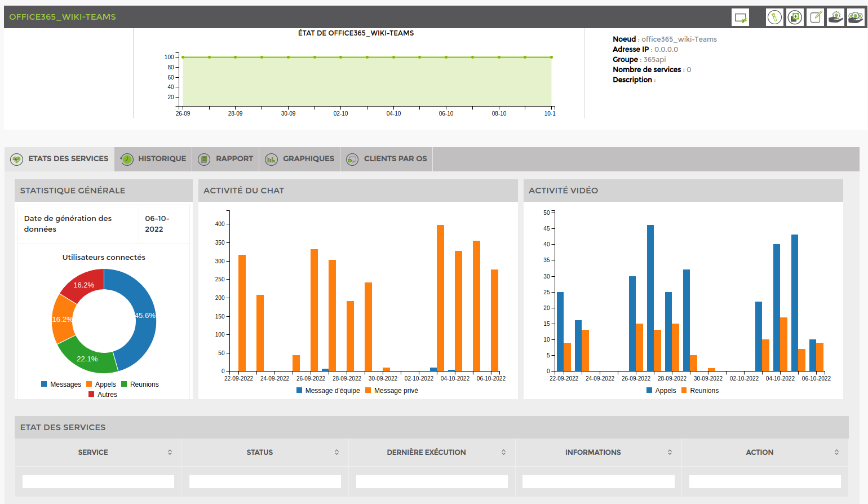Toggle sort arrows on Informations column
868x504 pixels.
(x=670, y=452)
